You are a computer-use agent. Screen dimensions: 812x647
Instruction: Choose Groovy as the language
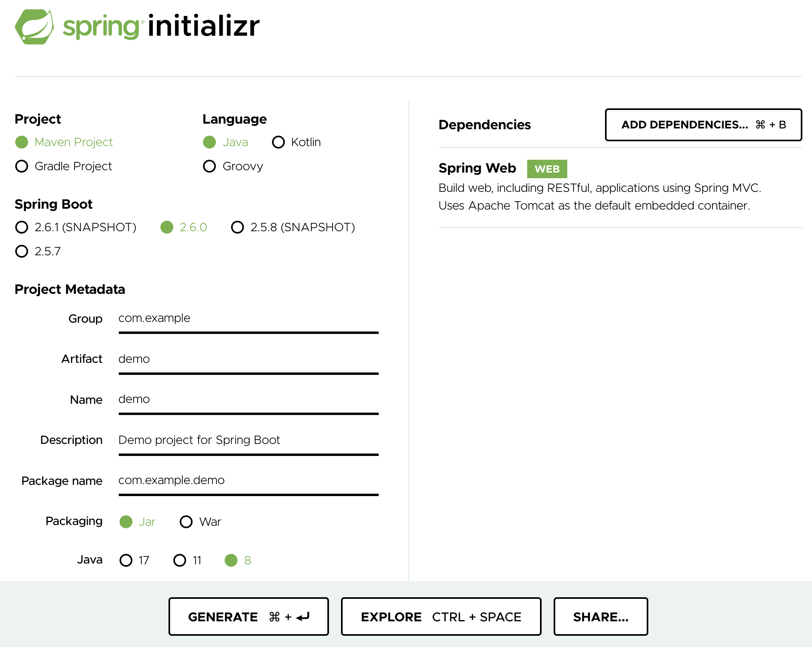(x=209, y=166)
